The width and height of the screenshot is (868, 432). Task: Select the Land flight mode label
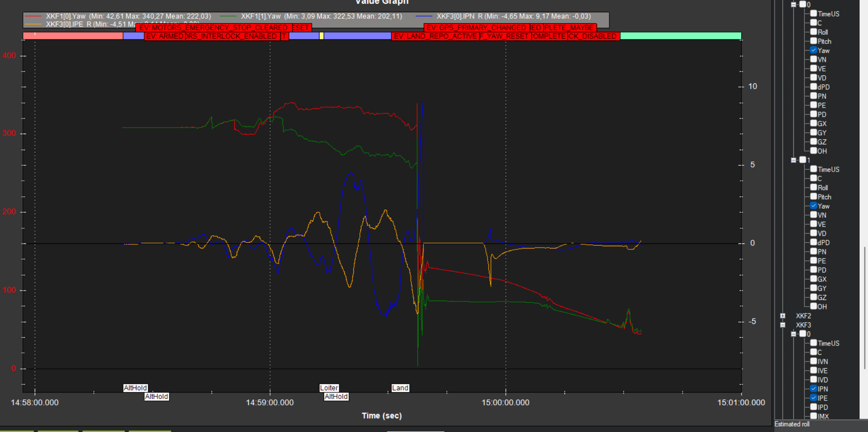[x=400, y=388]
